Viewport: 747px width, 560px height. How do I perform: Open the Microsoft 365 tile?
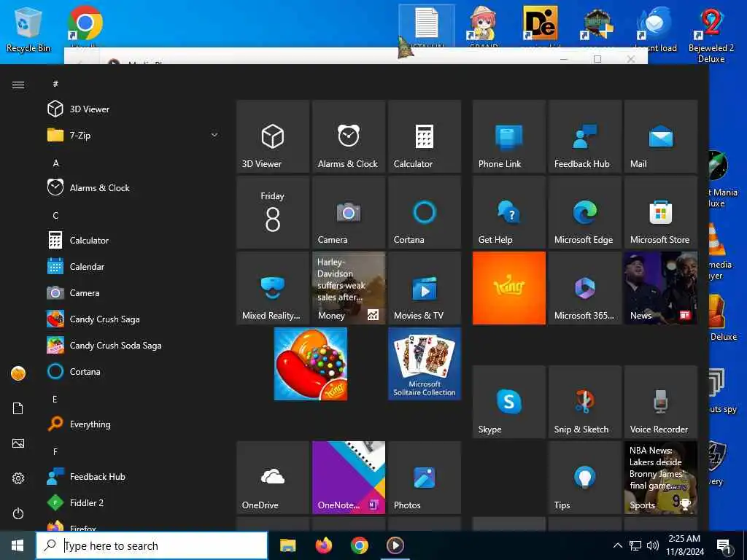[585, 288]
